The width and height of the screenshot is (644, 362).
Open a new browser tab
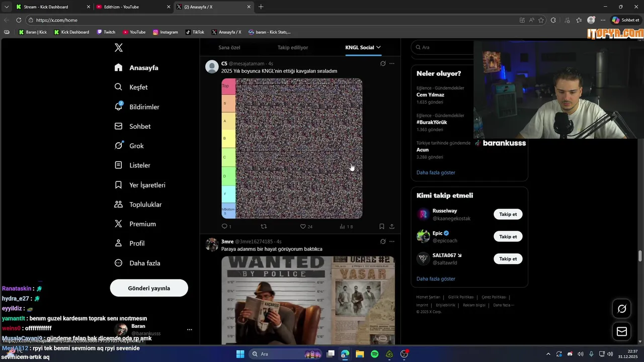[261, 7]
